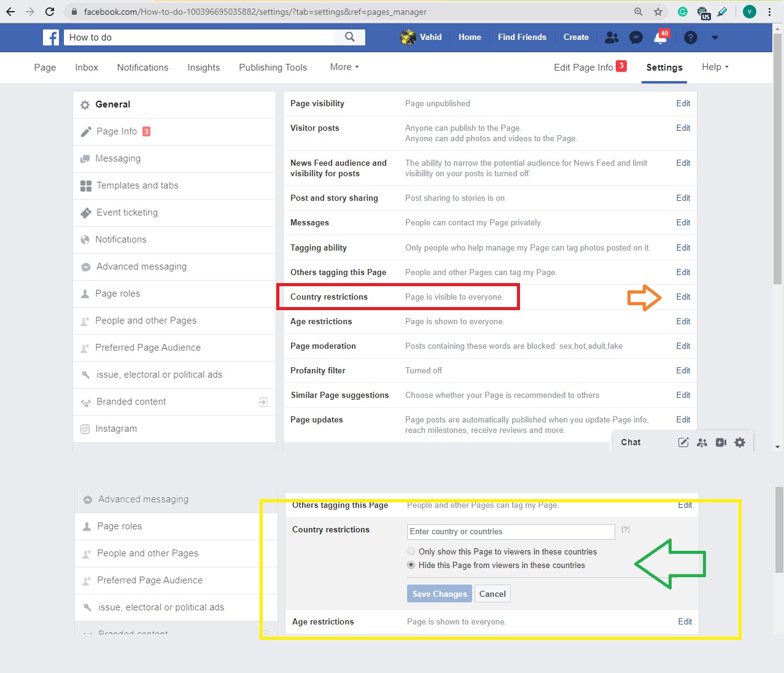Edit the Visitor posts setting
Viewport: 784px width, 673px height.
(x=683, y=128)
